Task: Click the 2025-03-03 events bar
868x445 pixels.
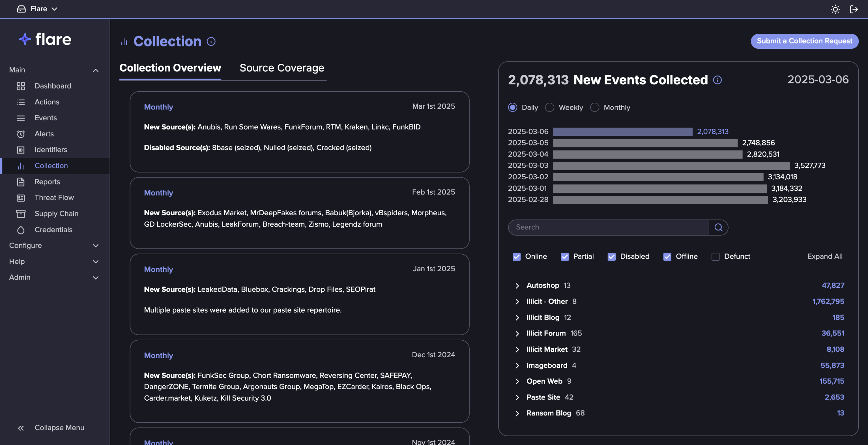Action: (x=671, y=165)
